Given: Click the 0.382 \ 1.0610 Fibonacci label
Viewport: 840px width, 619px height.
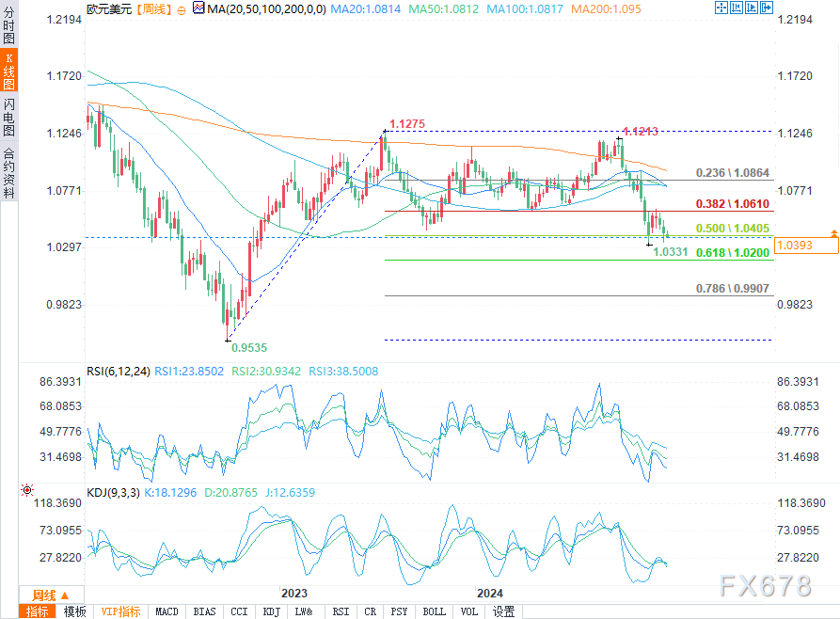Looking at the screenshot, I should click(x=733, y=204).
